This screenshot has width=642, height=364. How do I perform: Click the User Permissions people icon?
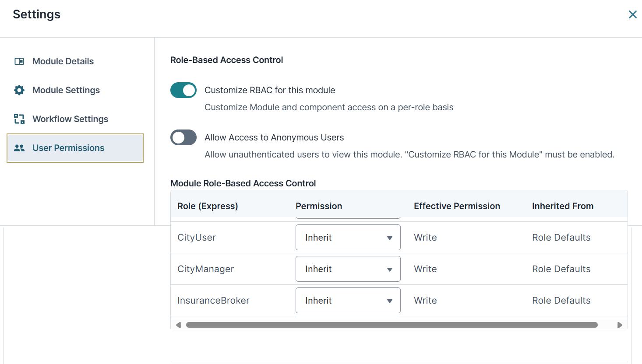click(x=19, y=148)
